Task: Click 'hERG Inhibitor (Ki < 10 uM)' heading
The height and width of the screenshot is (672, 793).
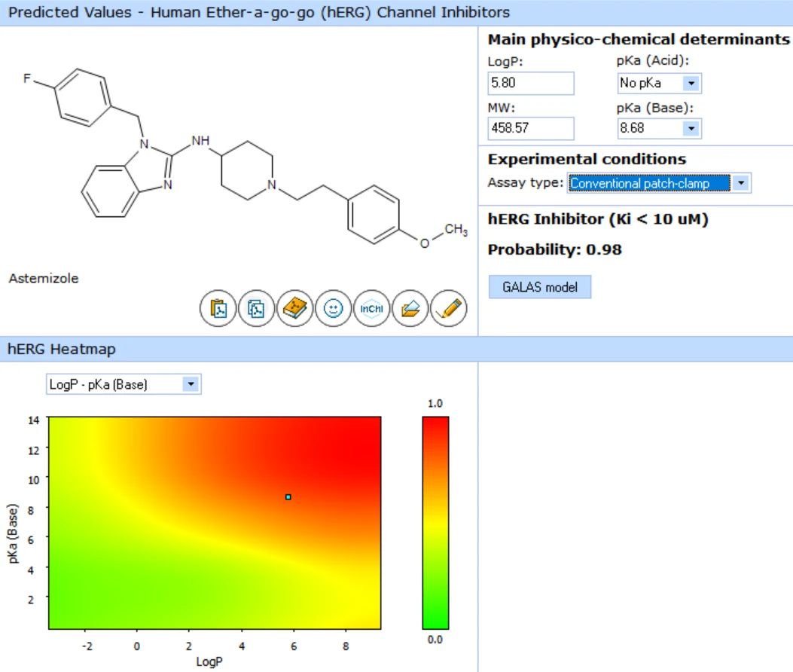Action: 598,219
